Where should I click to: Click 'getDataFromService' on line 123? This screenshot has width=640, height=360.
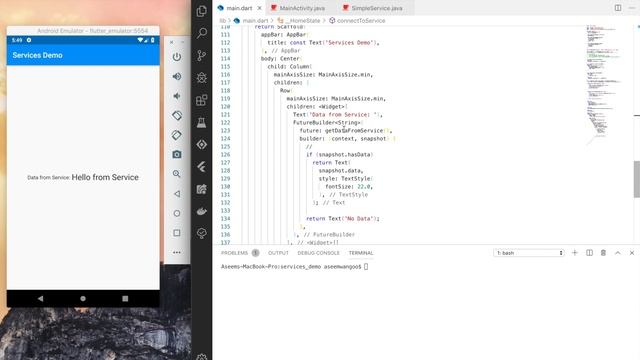point(354,131)
